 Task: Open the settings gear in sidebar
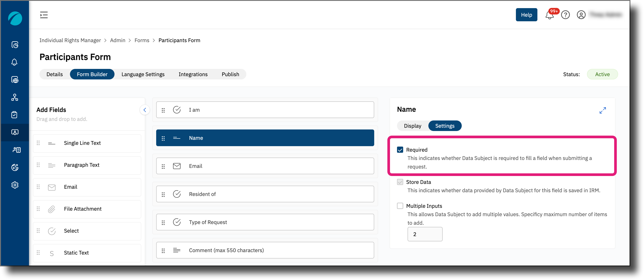coord(15,185)
